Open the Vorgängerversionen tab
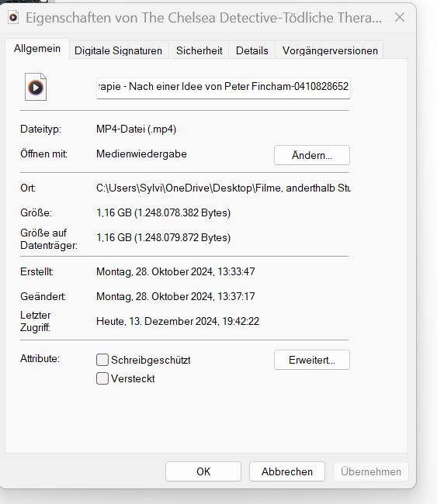 click(330, 50)
